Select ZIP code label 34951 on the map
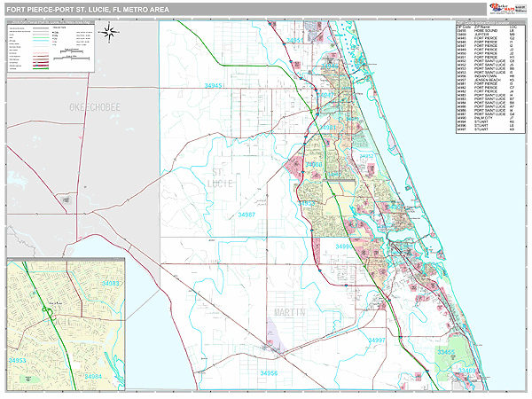The height and width of the screenshot is (399, 532). pos(296,40)
